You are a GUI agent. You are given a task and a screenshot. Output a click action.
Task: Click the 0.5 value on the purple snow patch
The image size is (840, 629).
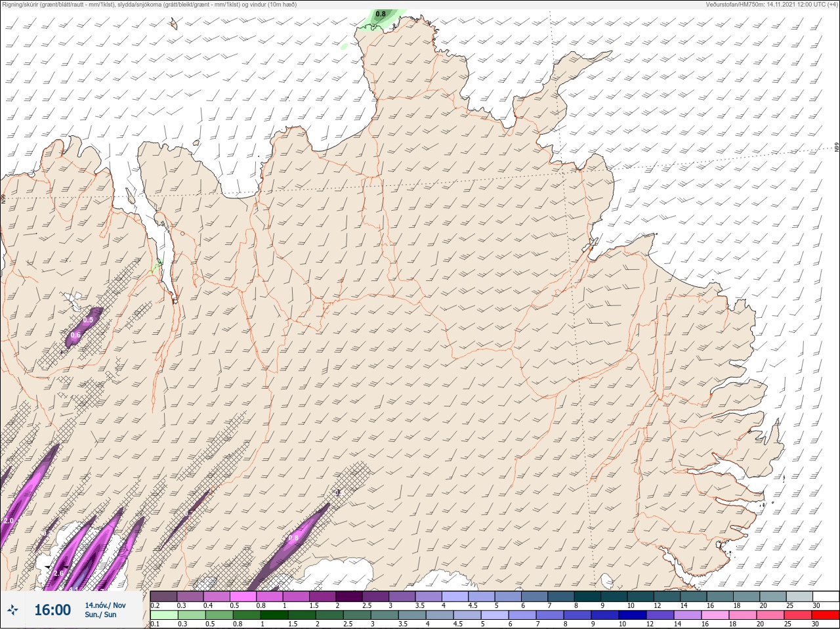coord(89,320)
